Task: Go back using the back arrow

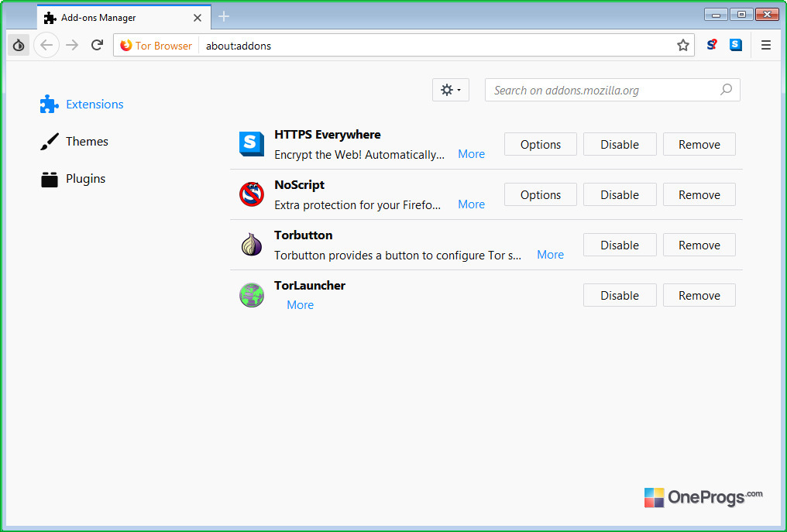Action: pyautogui.click(x=46, y=45)
